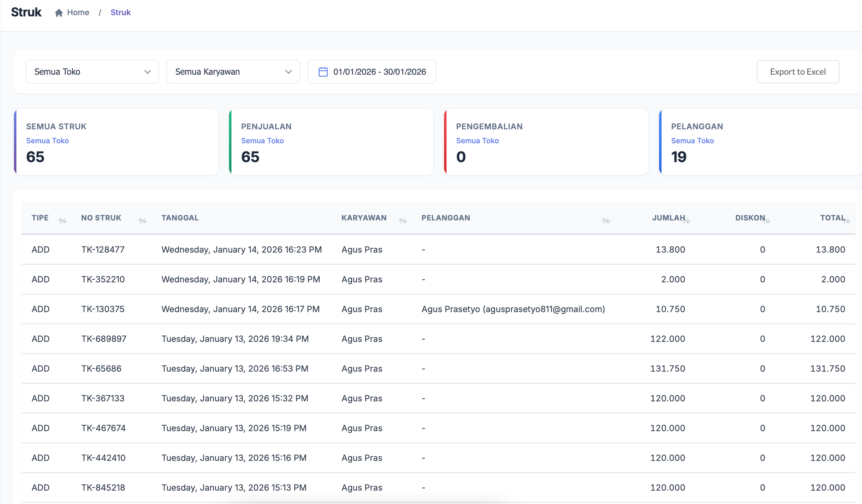The width and height of the screenshot is (862, 504).
Task: Sort table by DISKON column arrows
Action: pyautogui.click(x=767, y=221)
